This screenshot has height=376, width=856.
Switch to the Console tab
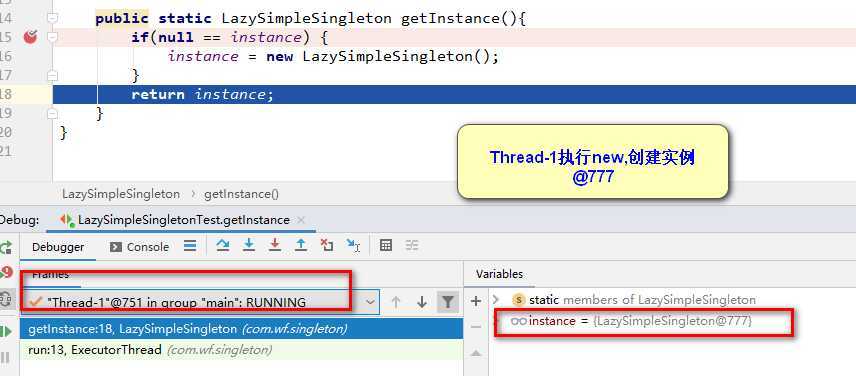click(140, 247)
